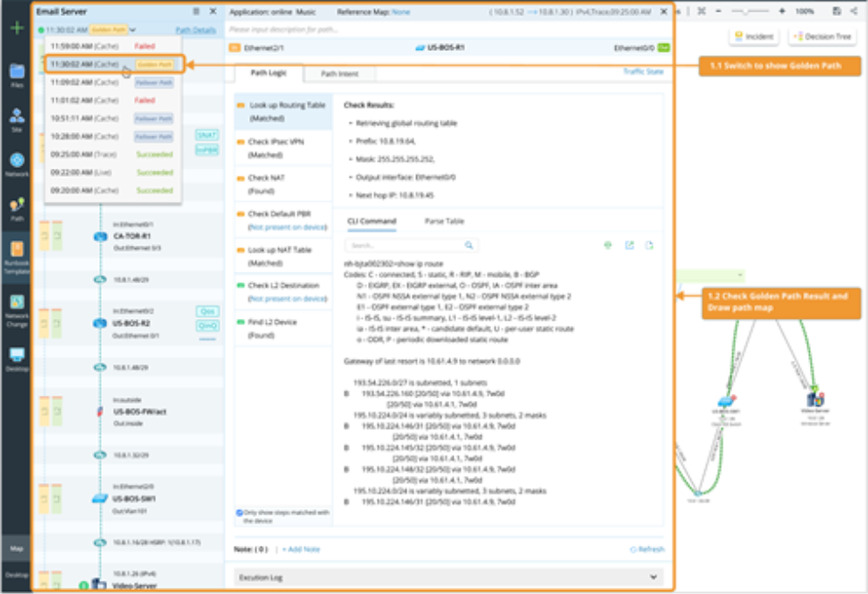Image resolution: width=868 pixels, height=594 pixels.
Task: Click the Incident button
Action: click(x=755, y=37)
